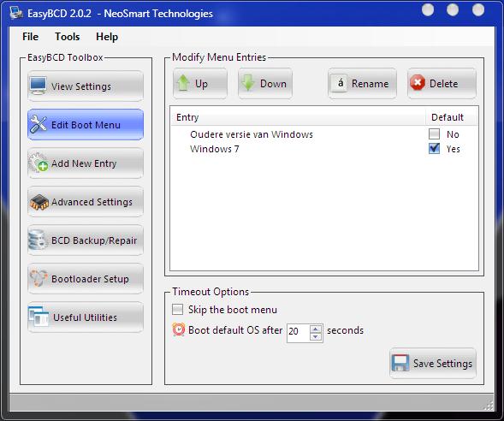Click the Save Settings floppy disk button
Screen dimensions: 504x421
[433, 363]
